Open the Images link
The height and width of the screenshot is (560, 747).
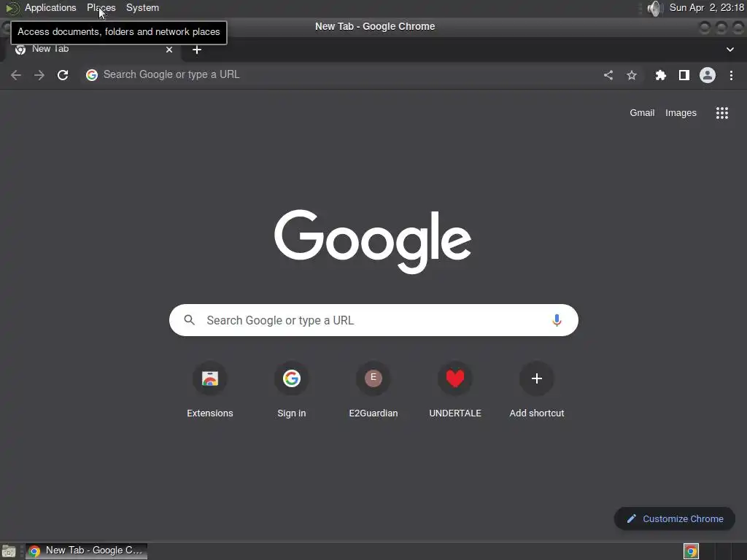point(681,113)
